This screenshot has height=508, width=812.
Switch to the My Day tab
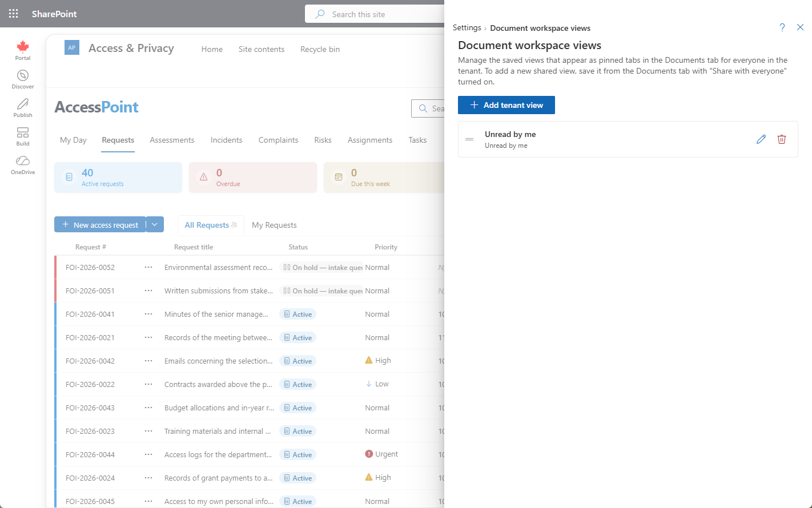(x=73, y=140)
